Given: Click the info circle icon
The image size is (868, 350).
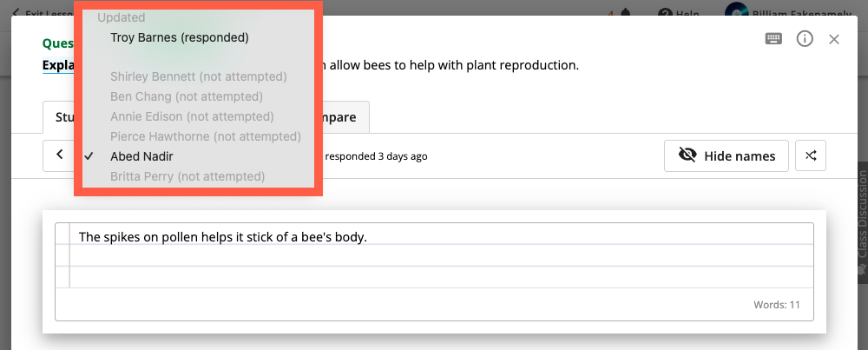Looking at the screenshot, I should click(x=805, y=39).
